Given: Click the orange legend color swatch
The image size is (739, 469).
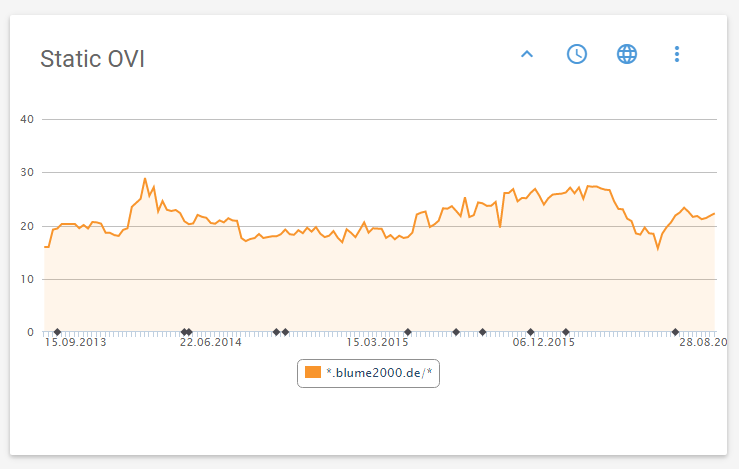Looking at the screenshot, I should pos(314,373).
